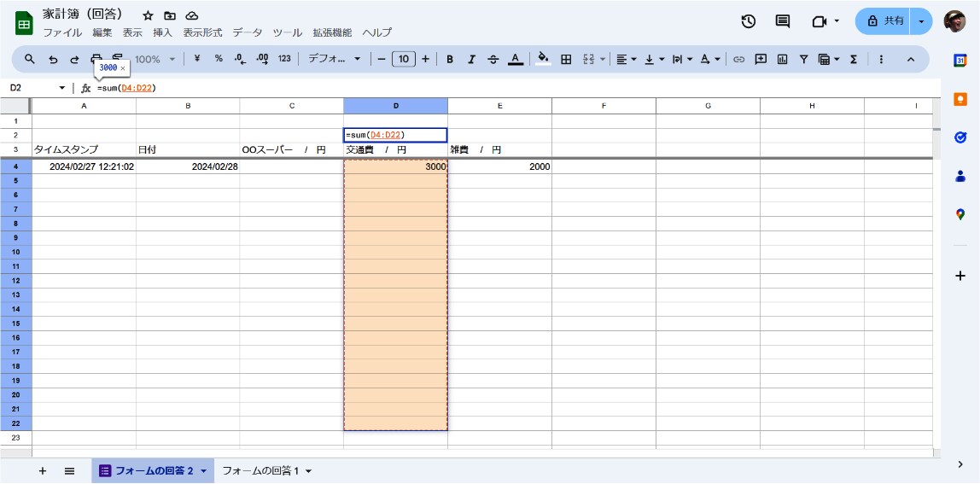Click the search menus magnifier icon
Viewport: 980px width, 484px height.
coord(29,59)
